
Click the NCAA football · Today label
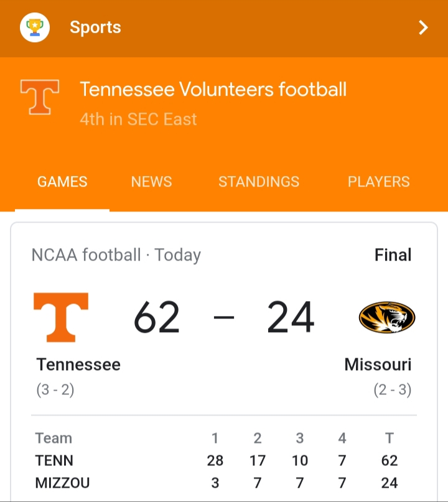click(x=116, y=255)
